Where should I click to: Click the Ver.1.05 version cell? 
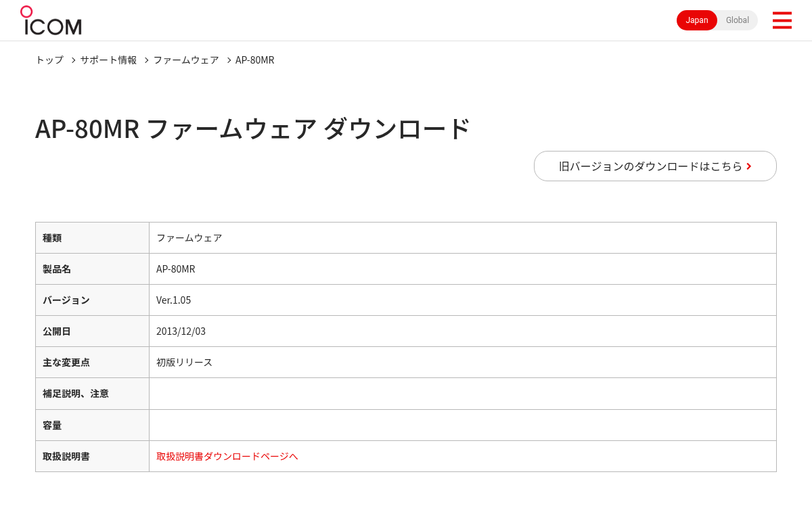(x=463, y=300)
